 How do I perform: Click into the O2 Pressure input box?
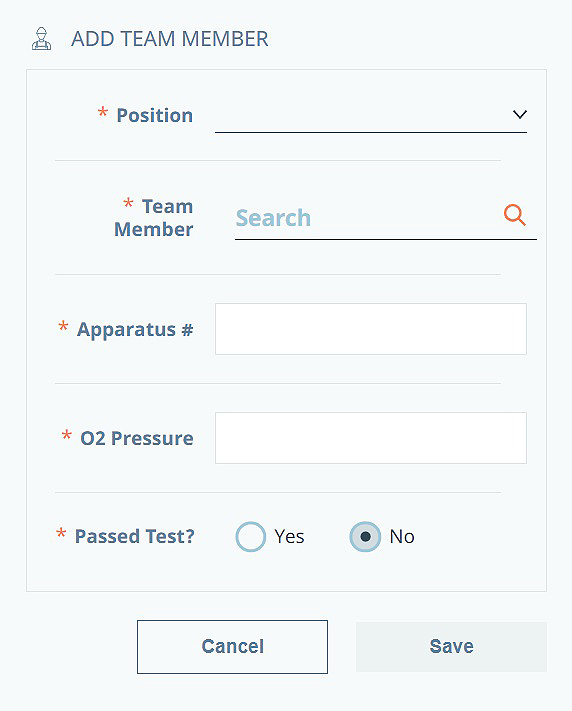click(371, 438)
